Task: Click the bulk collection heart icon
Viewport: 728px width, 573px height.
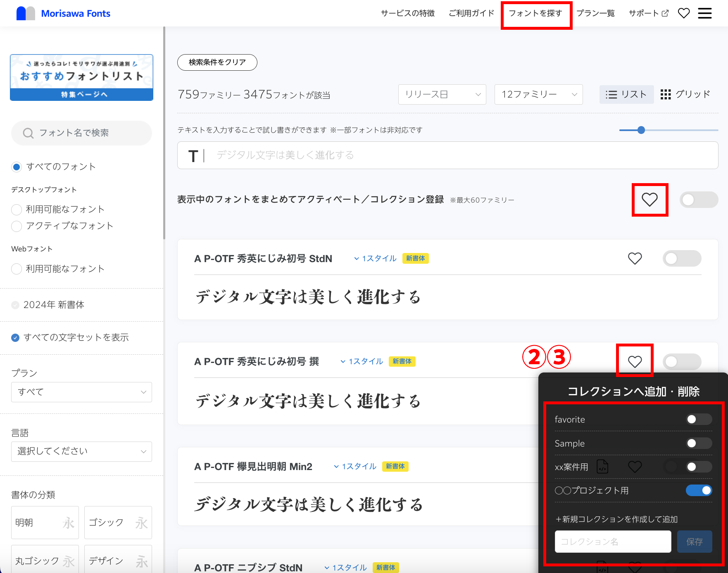Action: pos(649,200)
